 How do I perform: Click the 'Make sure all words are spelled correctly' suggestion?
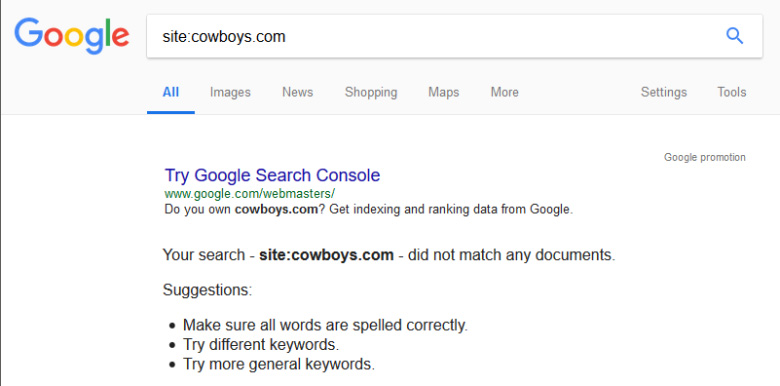325,325
